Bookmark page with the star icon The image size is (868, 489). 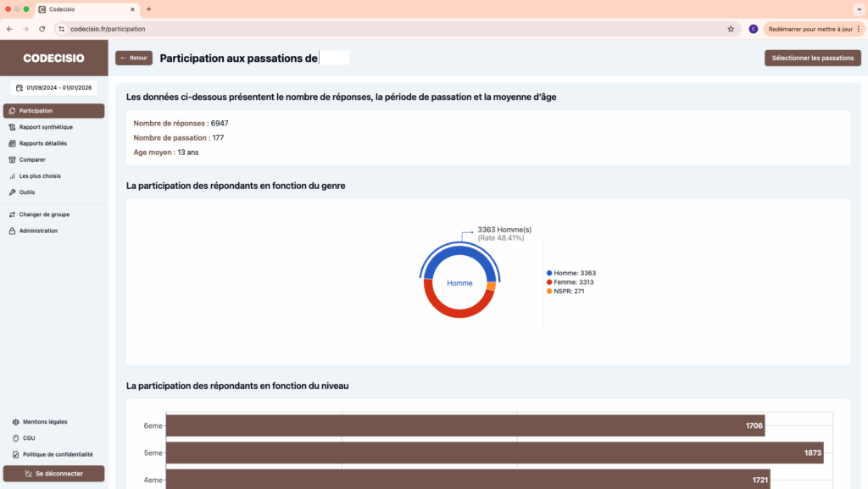click(x=731, y=29)
